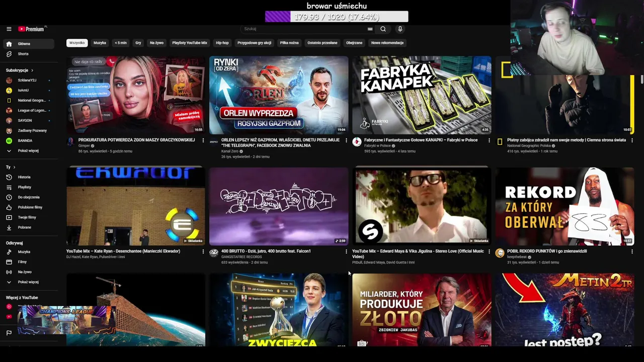The height and width of the screenshot is (362, 644).
Task: Open options menu for 400 BRUTTO video
Action: coord(346,251)
